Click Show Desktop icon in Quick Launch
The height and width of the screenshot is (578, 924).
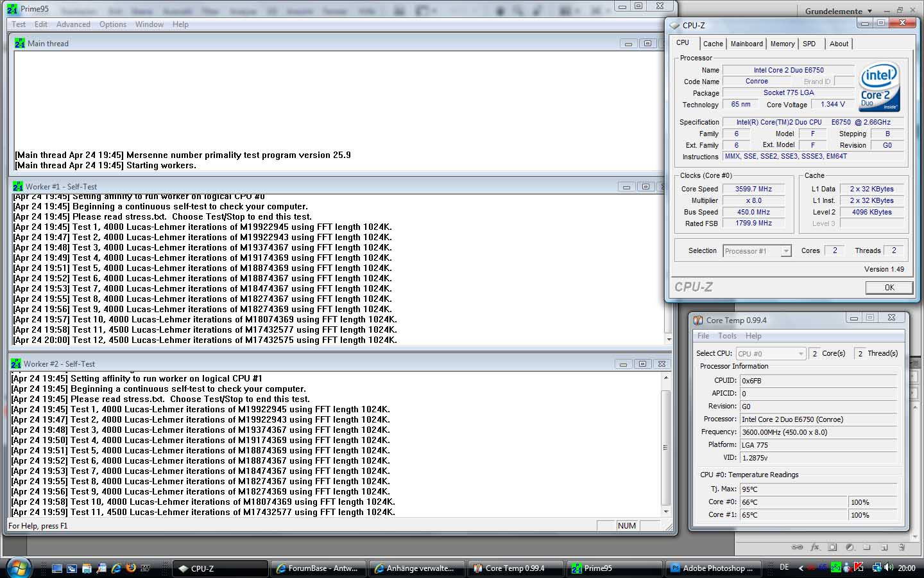coord(57,568)
